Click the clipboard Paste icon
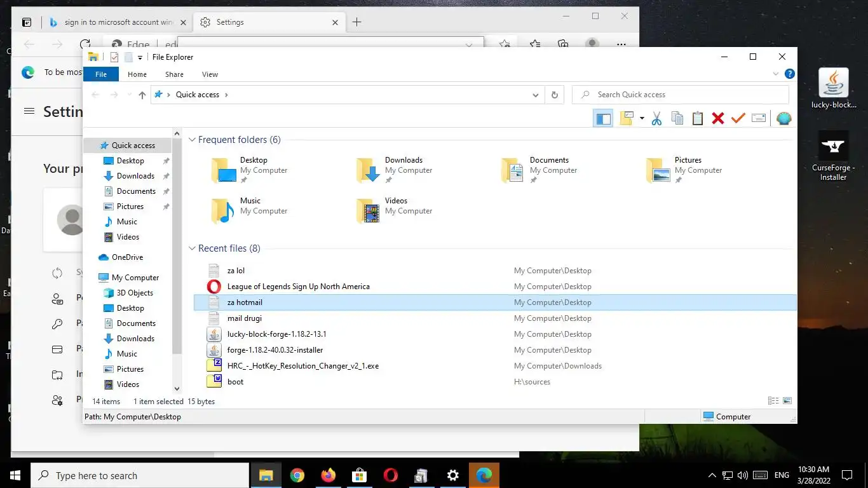Image resolution: width=868 pixels, height=488 pixels. 698,118
